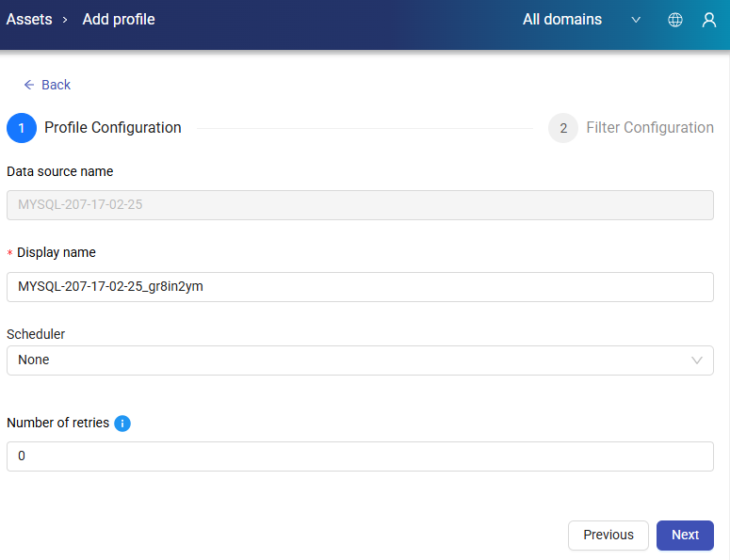Select the Profile Configuration step
730x560 pixels.
(113, 128)
